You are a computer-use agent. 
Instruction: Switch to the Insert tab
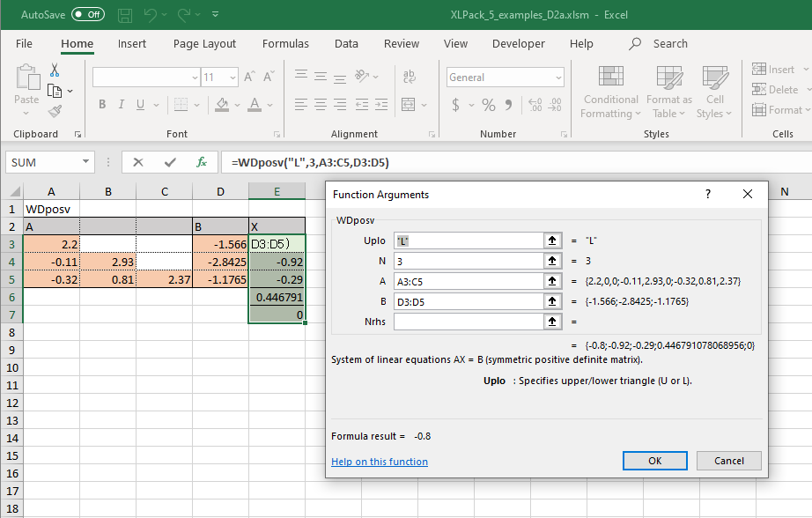tap(131, 43)
